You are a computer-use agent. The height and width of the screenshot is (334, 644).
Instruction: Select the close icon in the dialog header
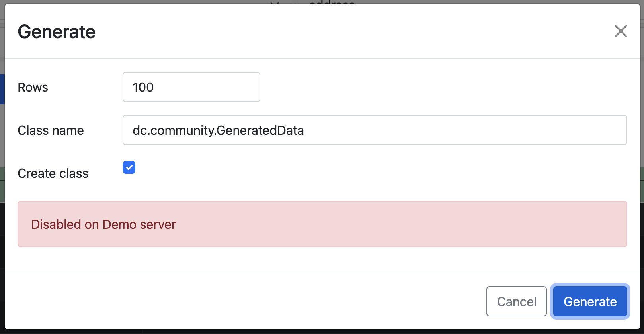pos(621,31)
